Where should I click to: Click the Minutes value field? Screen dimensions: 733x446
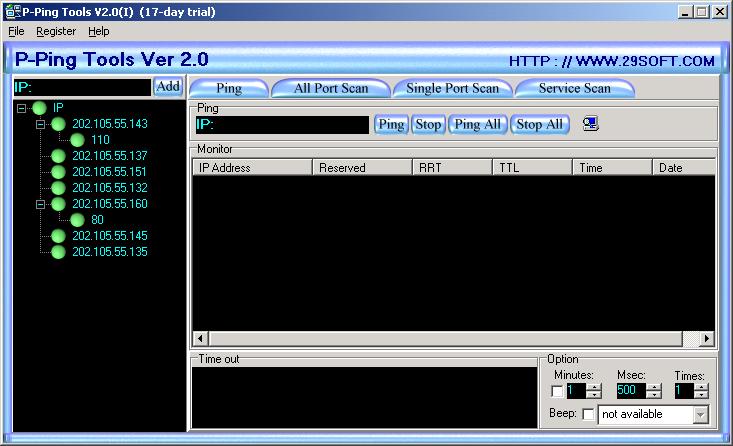[576, 390]
